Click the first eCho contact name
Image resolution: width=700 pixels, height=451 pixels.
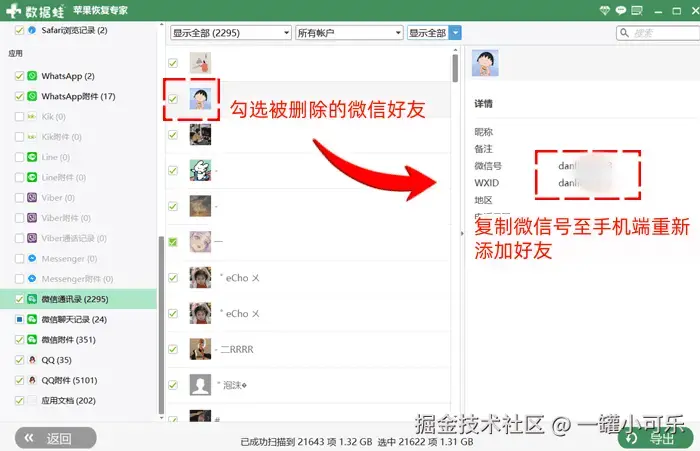[x=240, y=278]
